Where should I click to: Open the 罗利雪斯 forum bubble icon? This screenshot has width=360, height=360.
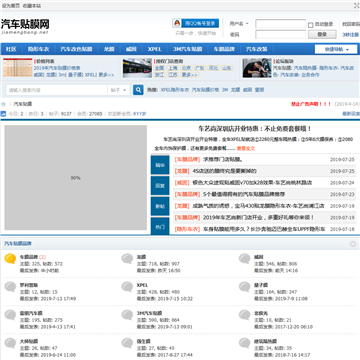pyautogui.click(x=10, y=286)
